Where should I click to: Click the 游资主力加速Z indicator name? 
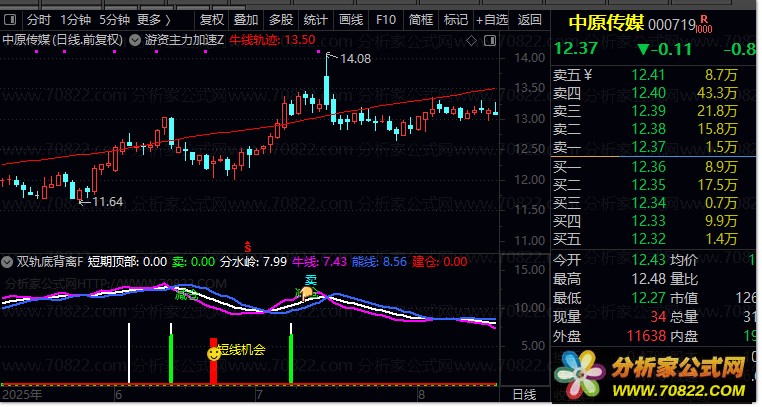point(184,40)
